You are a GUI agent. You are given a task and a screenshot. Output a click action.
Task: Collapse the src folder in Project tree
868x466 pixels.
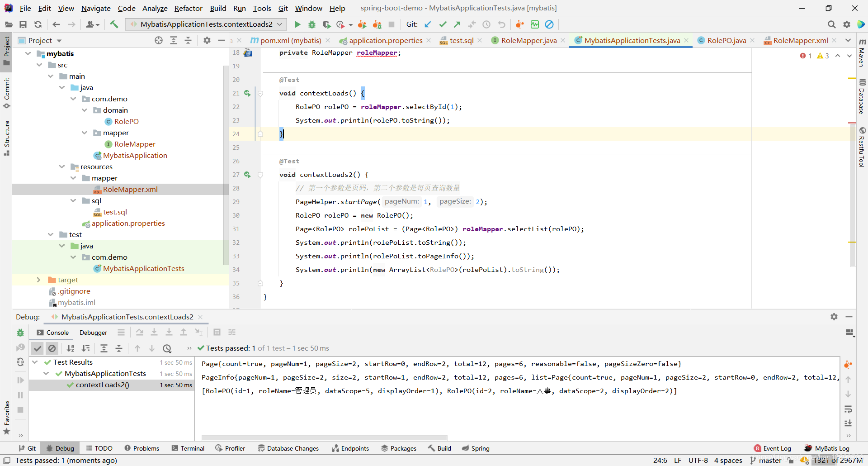(x=40, y=65)
